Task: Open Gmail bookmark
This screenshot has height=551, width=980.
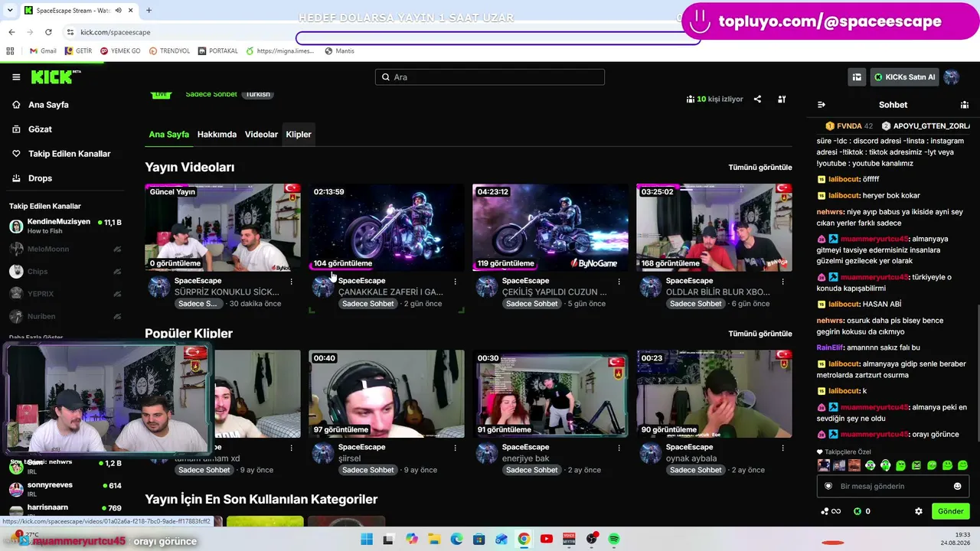Action: click(x=43, y=51)
